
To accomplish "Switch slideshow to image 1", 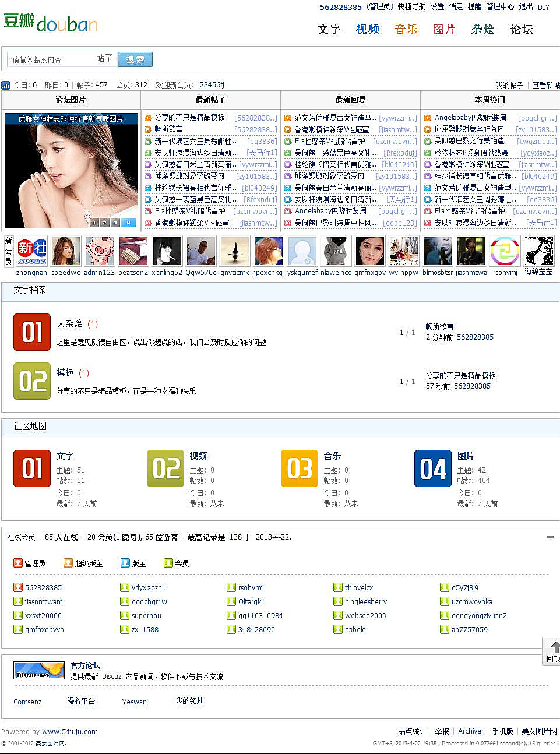I will coord(94,223).
